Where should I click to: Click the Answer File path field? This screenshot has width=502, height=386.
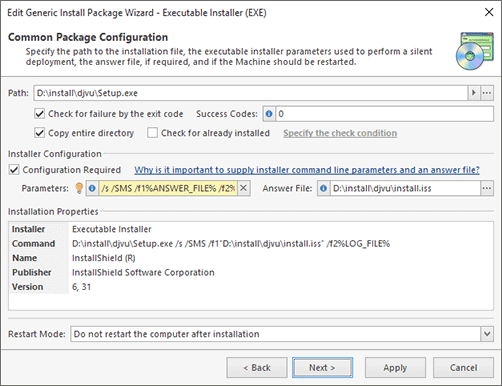(x=405, y=188)
